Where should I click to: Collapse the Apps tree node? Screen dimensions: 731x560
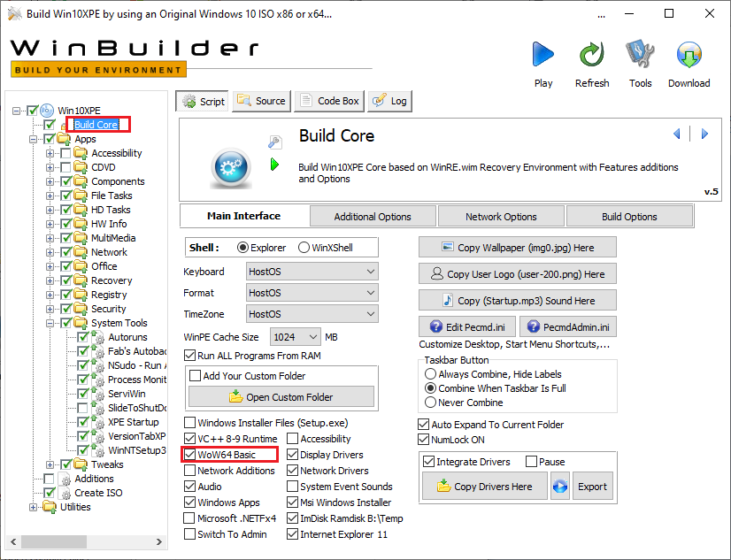pyautogui.click(x=33, y=139)
